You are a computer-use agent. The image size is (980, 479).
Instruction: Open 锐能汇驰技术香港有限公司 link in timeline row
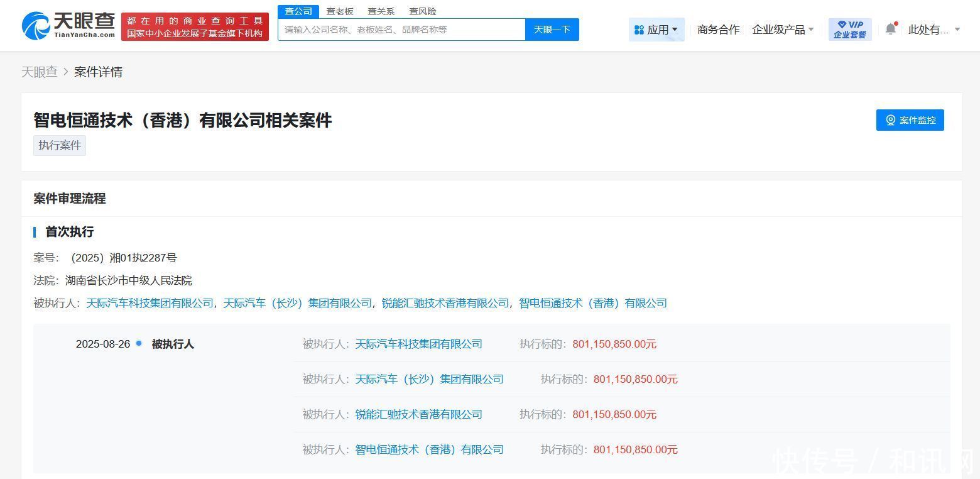[418, 414]
